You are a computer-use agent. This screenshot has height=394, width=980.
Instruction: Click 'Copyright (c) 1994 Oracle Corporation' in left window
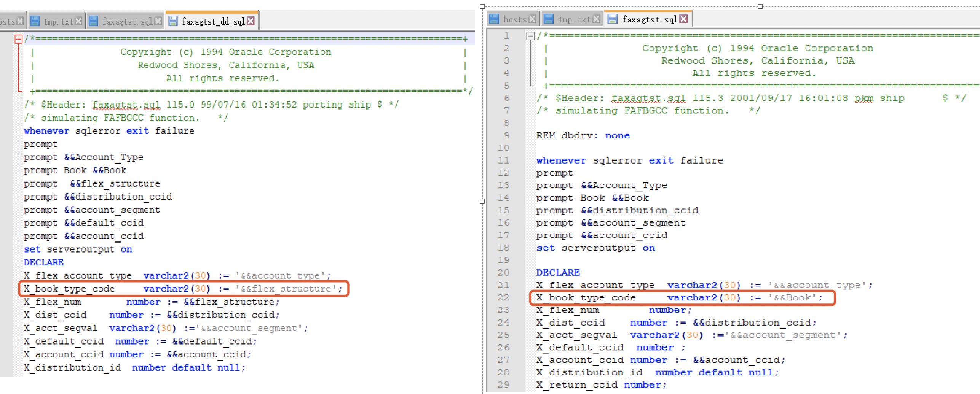(226, 52)
